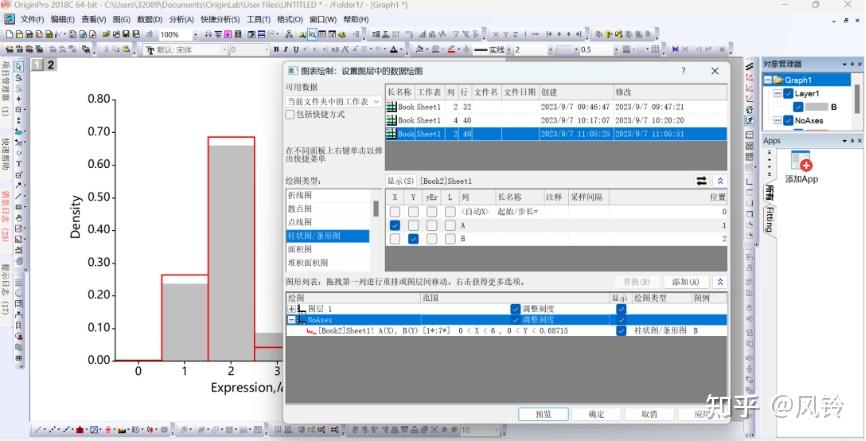Toggle Layer1 checkbox in Object Manager
This screenshot has height=441, width=866.
tap(789, 93)
